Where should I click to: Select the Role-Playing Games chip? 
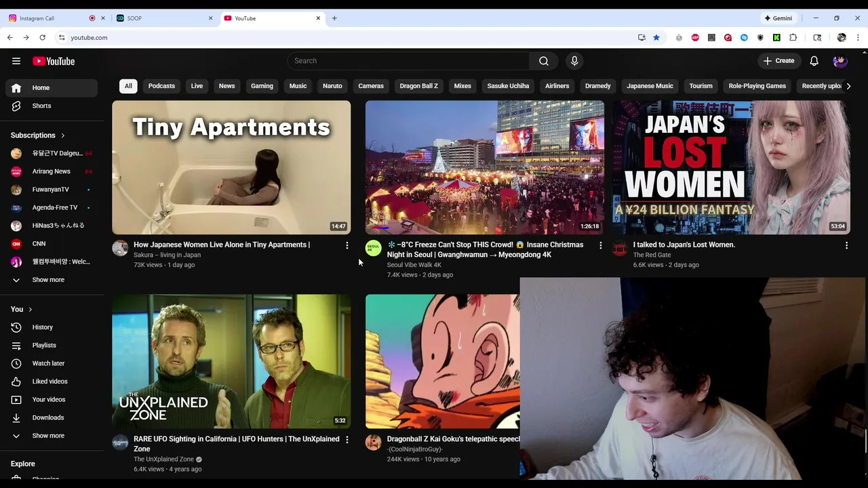(757, 86)
